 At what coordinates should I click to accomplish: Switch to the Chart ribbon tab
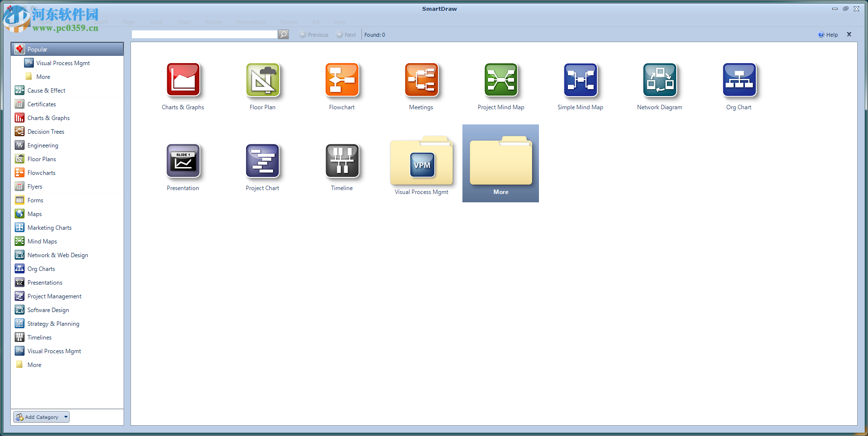[x=185, y=22]
